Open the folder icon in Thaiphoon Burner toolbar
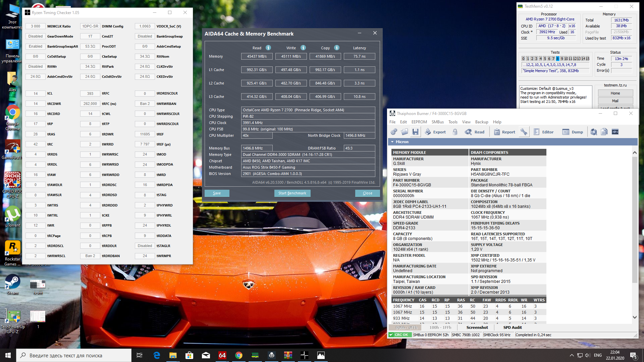 click(405, 132)
